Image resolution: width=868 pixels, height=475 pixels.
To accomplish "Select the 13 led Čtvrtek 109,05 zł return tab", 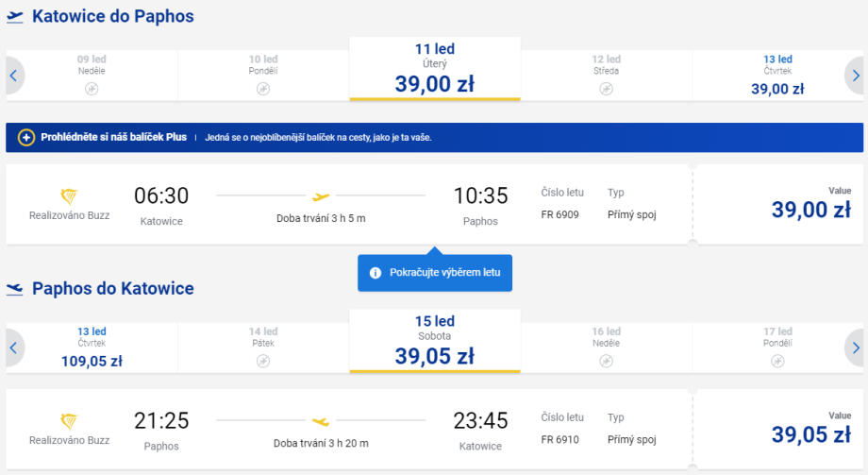I will 92,347.
